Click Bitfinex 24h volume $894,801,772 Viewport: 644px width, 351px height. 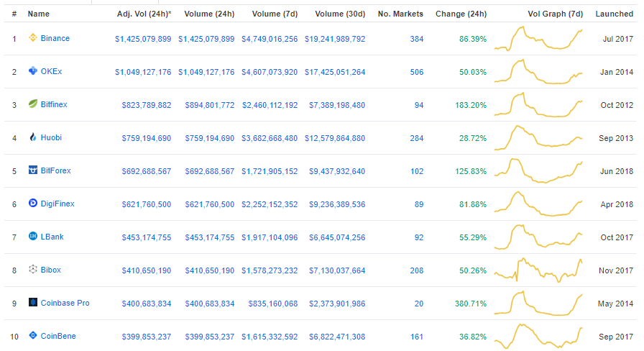[x=206, y=104]
